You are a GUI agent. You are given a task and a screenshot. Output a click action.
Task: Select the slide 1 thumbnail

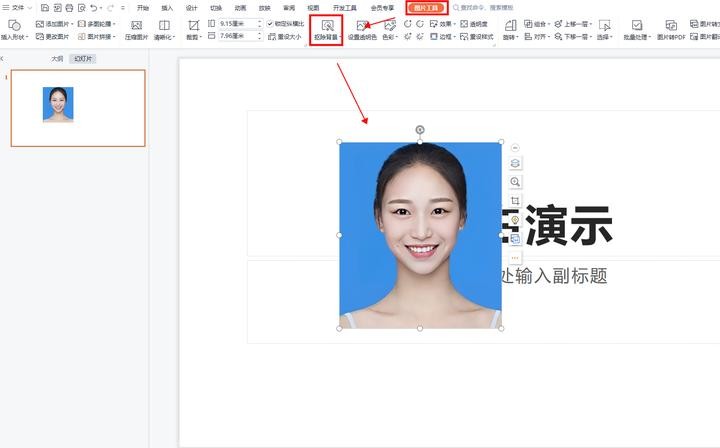77,108
